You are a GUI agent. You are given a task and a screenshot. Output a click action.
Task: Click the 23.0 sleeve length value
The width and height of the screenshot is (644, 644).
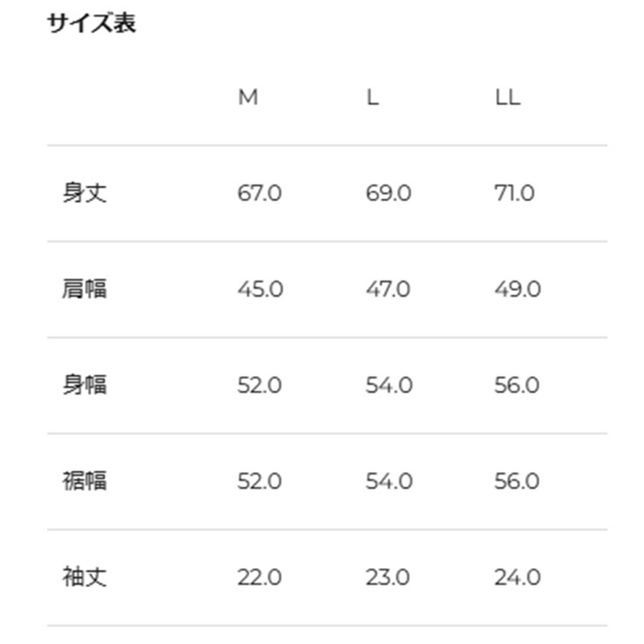point(388,577)
